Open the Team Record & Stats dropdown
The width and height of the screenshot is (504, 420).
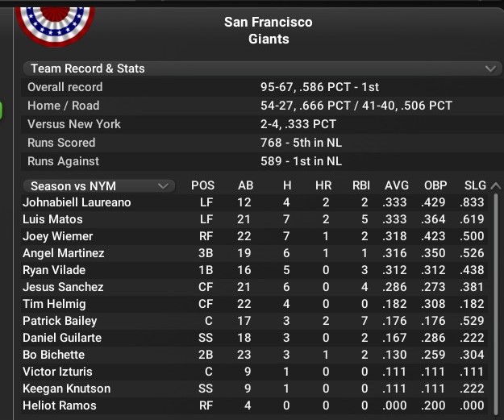pyautogui.click(x=261, y=69)
